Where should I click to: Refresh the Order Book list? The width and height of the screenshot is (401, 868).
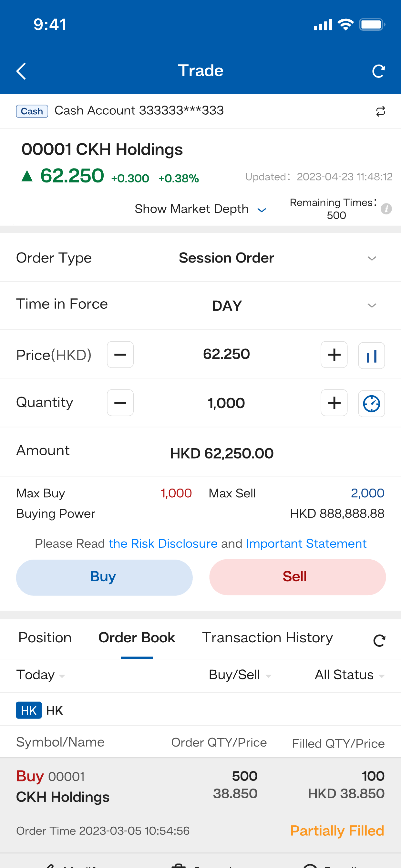(x=379, y=641)
